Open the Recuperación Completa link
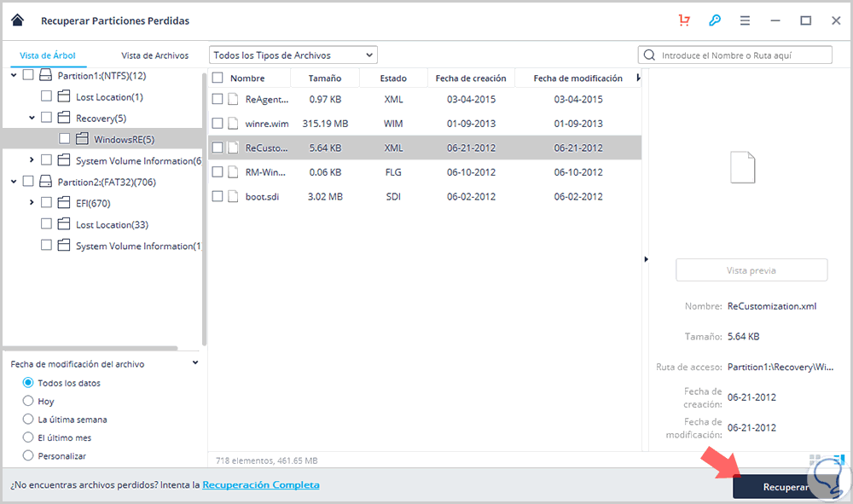The image size is (853, 504). 260,484
